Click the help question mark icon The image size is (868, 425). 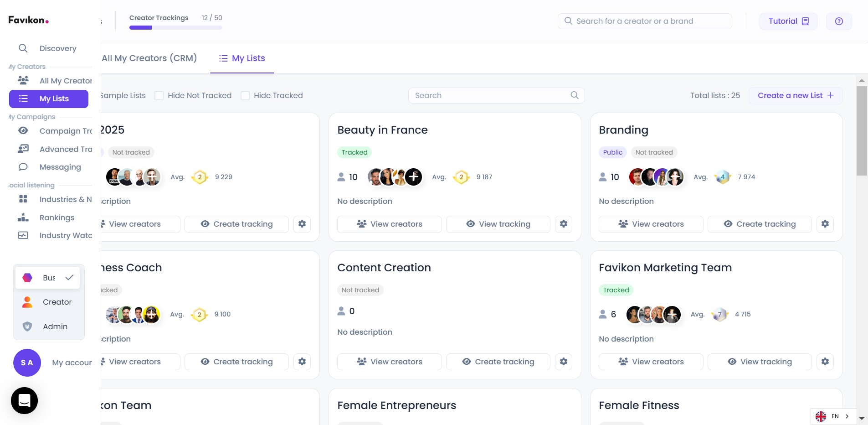click(x=838, y=21)
